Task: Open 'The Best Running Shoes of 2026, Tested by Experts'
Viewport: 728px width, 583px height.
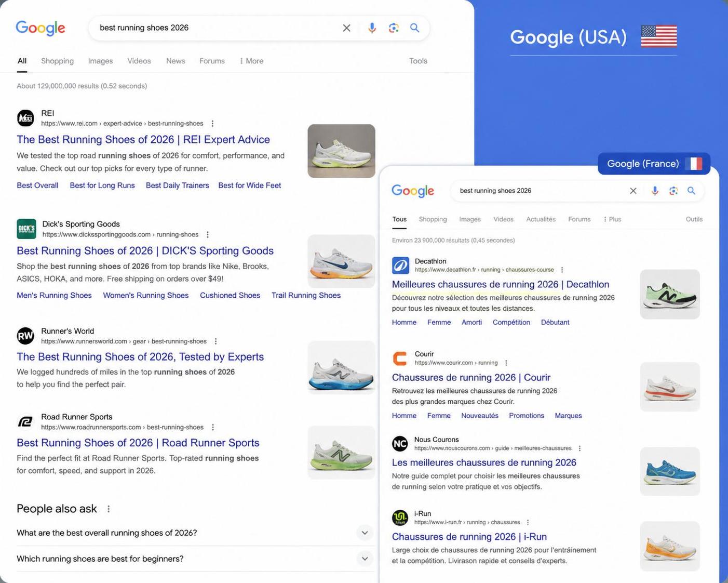Action: [140, 356]
